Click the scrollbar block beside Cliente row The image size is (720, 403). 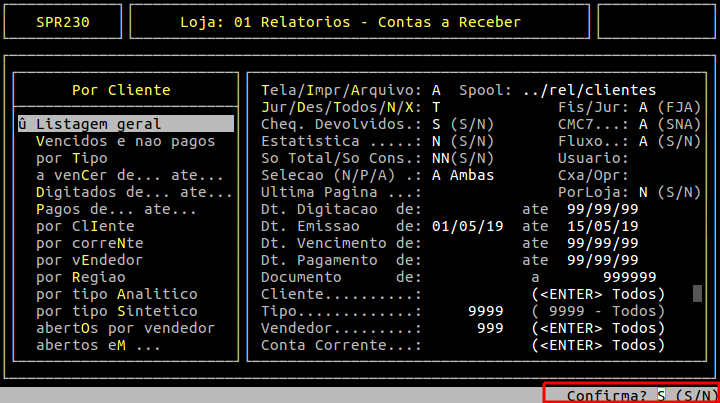point(697,293)
